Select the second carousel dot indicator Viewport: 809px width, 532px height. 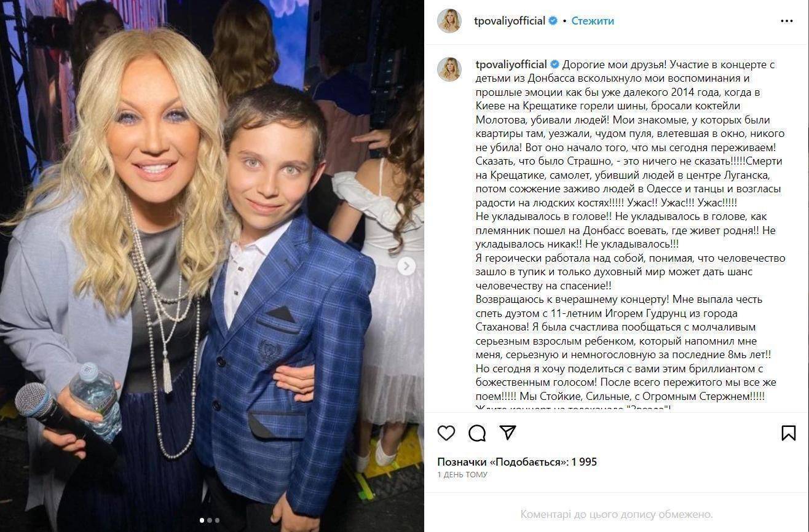210,520
